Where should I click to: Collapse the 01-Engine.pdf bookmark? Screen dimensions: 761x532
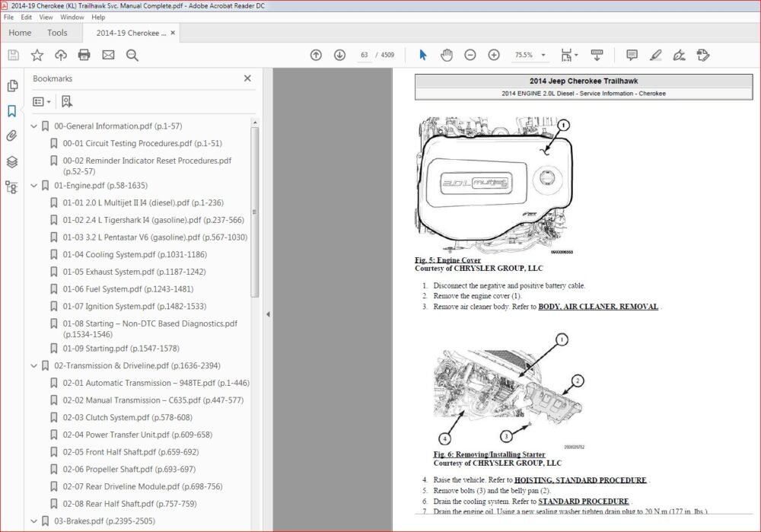click(34, 186)
